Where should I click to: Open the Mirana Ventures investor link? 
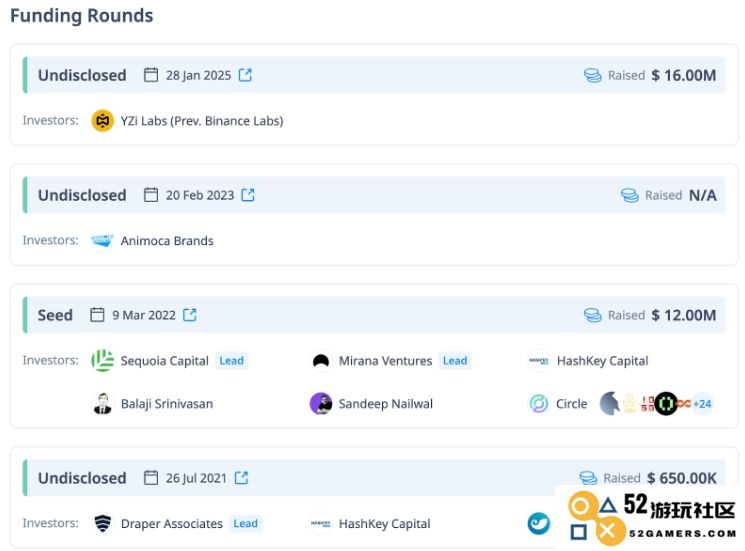click(385, 361)
